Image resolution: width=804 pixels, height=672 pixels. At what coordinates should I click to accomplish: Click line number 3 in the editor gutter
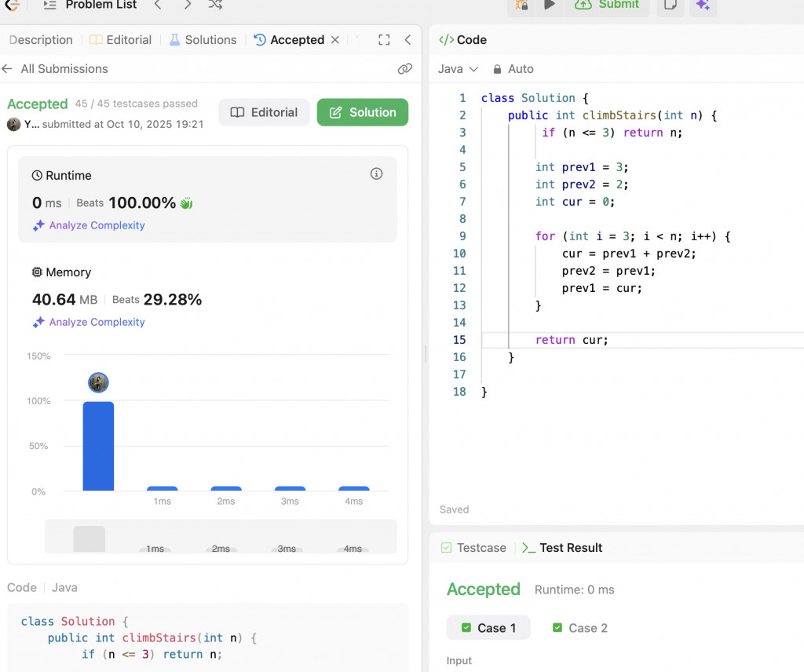462,133
